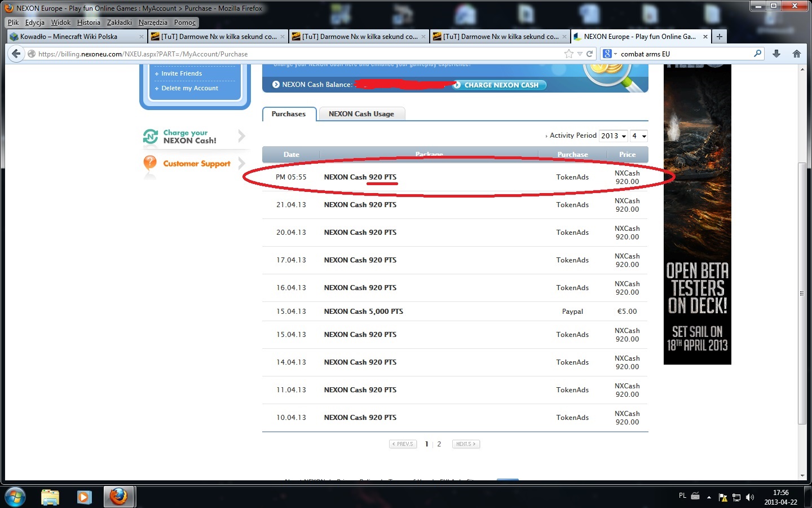The image size is (812, 508).
Task: Click the date '21.04.13' in the table
Action: pos(291,205)
